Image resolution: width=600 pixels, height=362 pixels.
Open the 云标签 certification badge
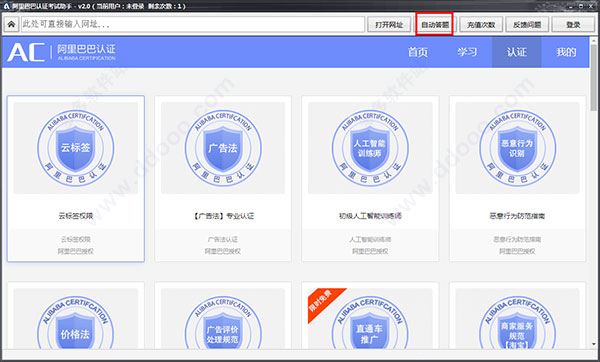(x=76, y=148)
